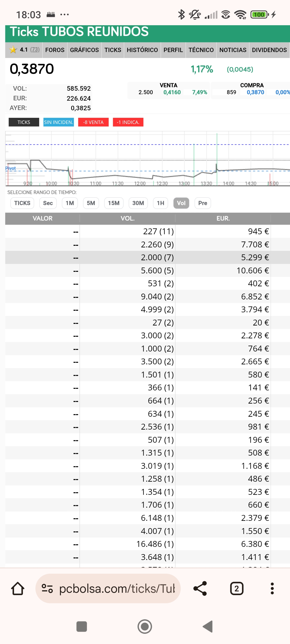290x644 pixels.
Task: Tap the site settings icon in address bar
Action: pos(47,589)
